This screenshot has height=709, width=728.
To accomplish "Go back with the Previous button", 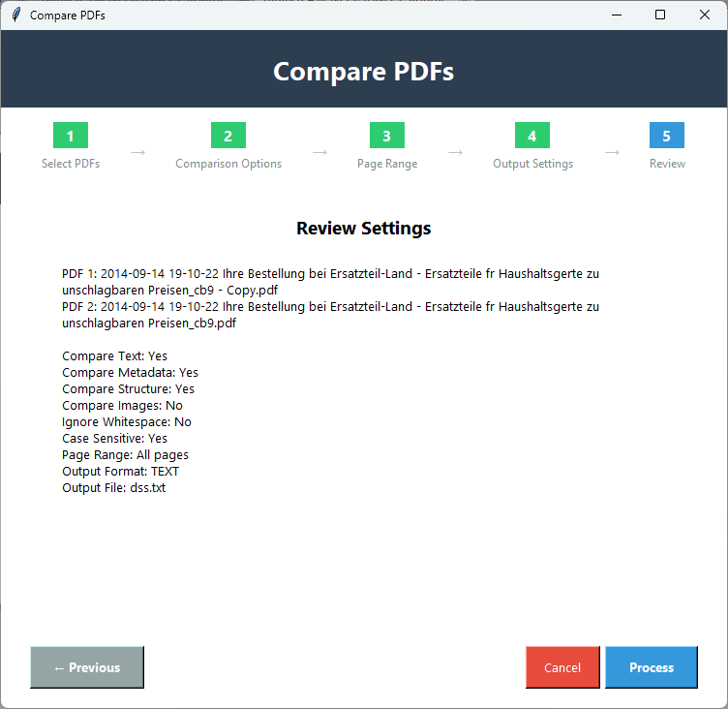I will coord(87,667).
